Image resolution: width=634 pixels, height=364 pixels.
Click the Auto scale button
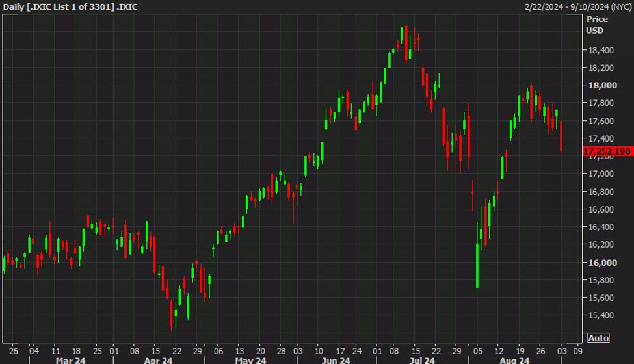pos(598,338)
